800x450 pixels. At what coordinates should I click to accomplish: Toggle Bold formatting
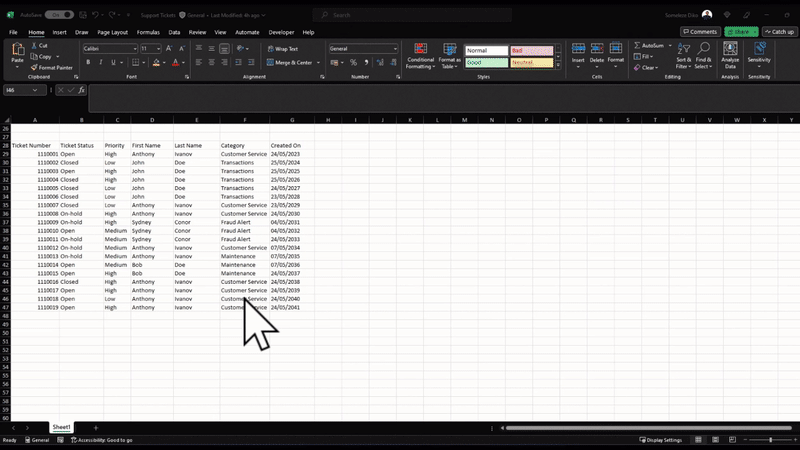88,62
